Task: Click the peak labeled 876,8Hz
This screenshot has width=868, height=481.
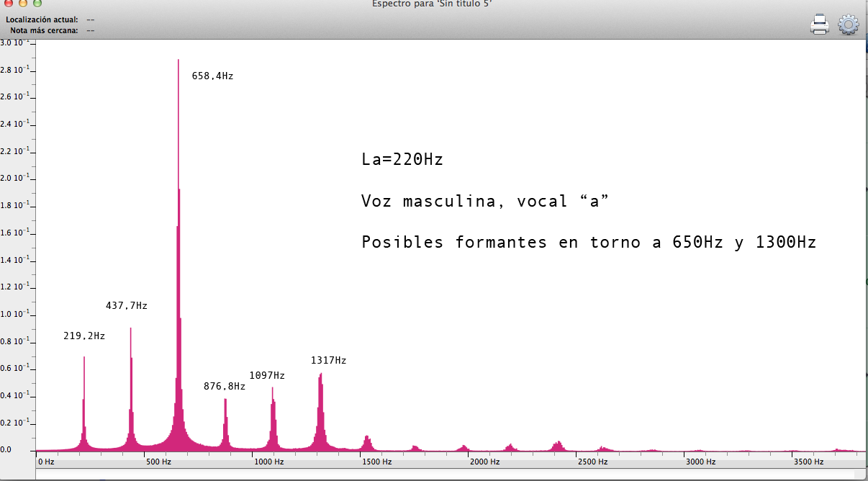Action: 225,421
